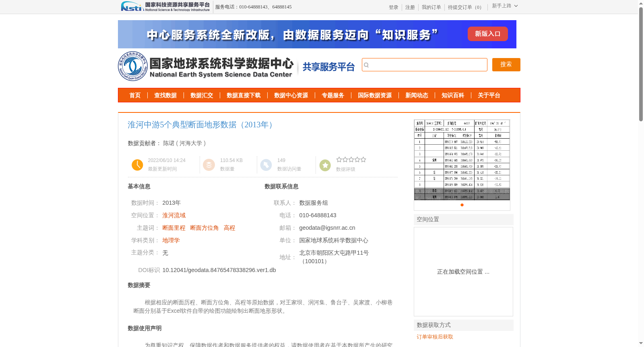Click the DOI text 10.12041/geodata.84765478338296.ver1.db
644x347 pixels.
coord(219,270)
